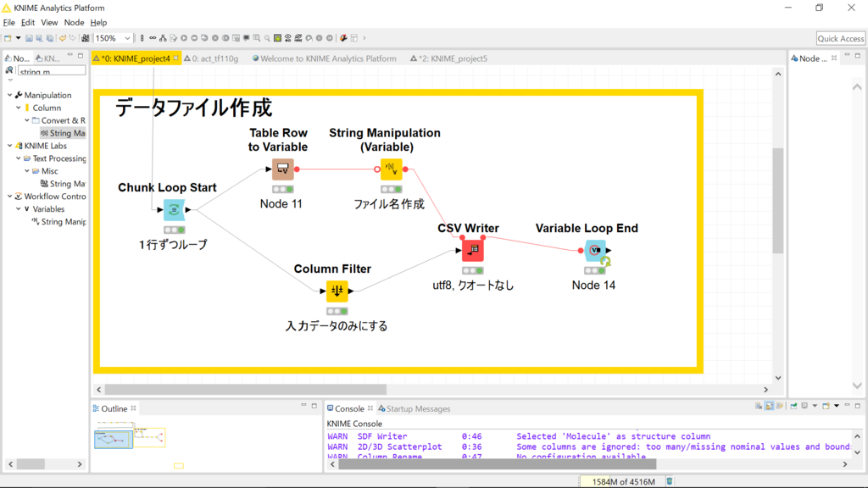Click the green workflow editor grid icon

coord(277,38)
